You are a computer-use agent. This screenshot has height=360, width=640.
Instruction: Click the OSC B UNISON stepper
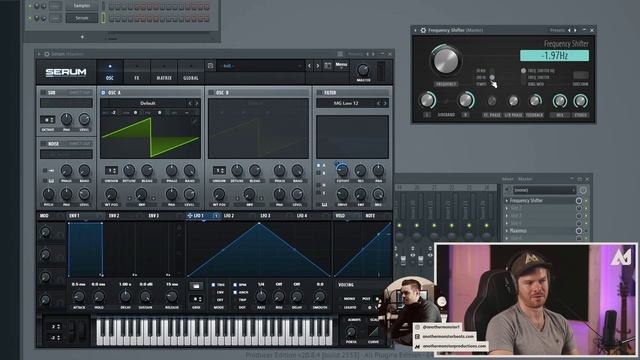pyautogui.click(x=219, y=170)
